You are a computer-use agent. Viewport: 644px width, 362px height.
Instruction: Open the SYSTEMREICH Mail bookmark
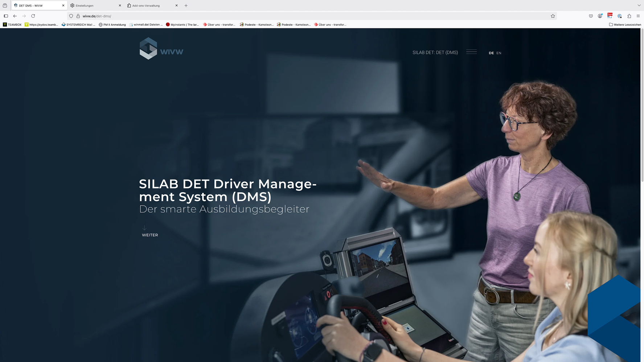click(78, 25)
